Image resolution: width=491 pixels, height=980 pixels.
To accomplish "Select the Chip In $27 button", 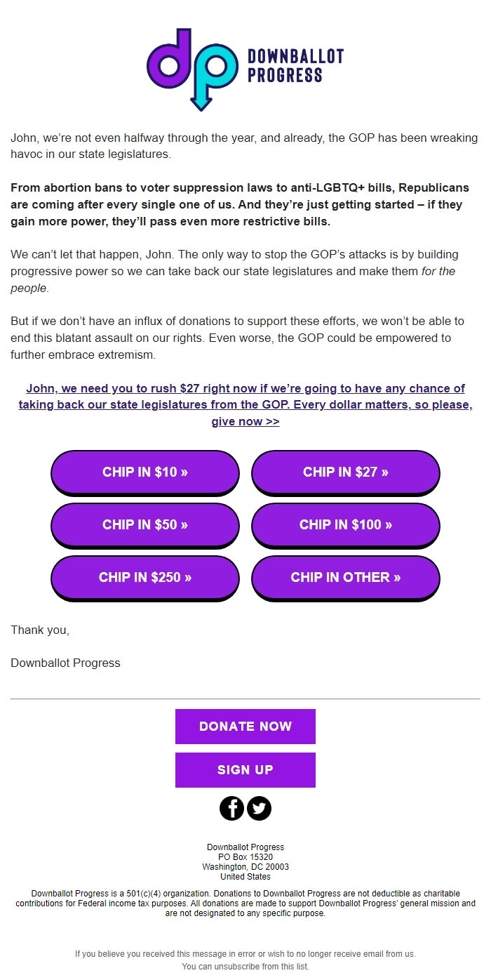I will 345,472.
